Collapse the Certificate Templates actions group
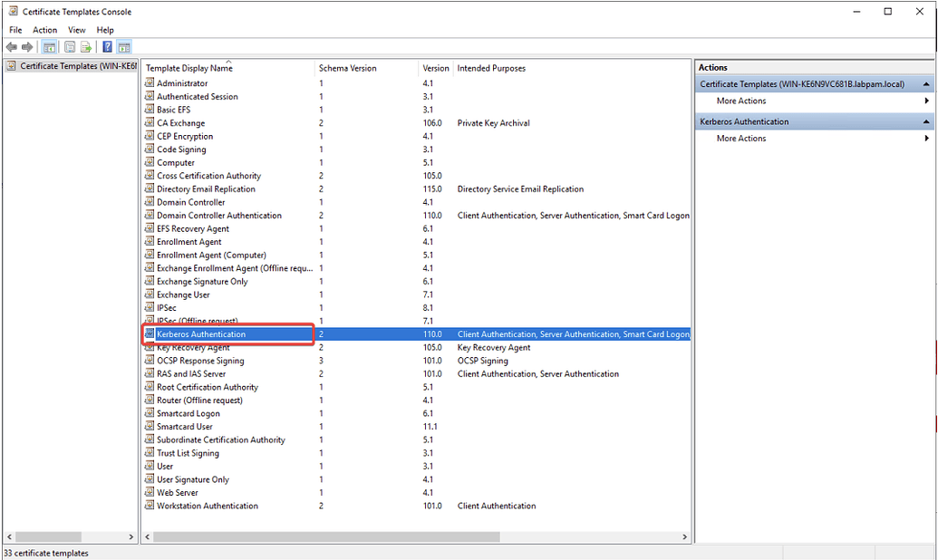Viewport: 938px width, 560px height. click(x=927, y=82)
